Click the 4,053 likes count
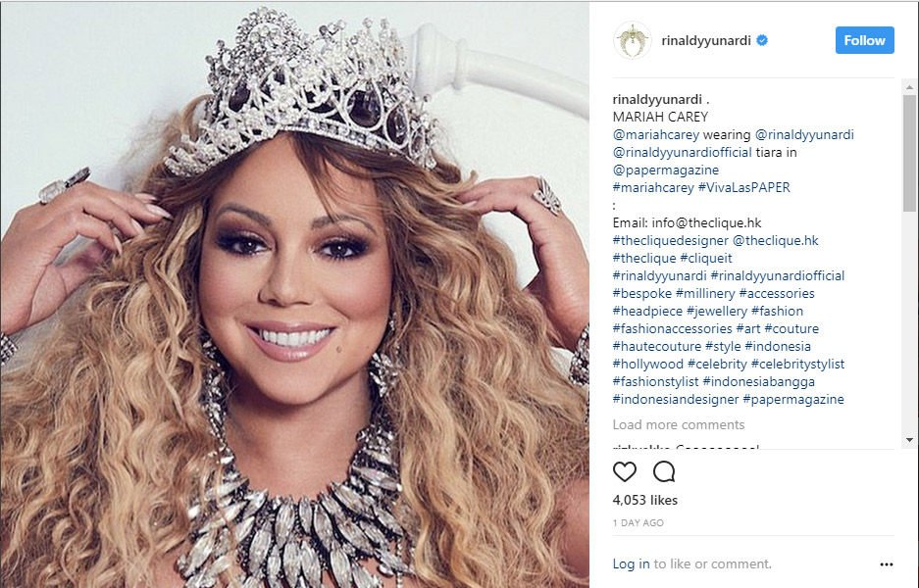Screen dimensions: 919x588 coord(644,500)
